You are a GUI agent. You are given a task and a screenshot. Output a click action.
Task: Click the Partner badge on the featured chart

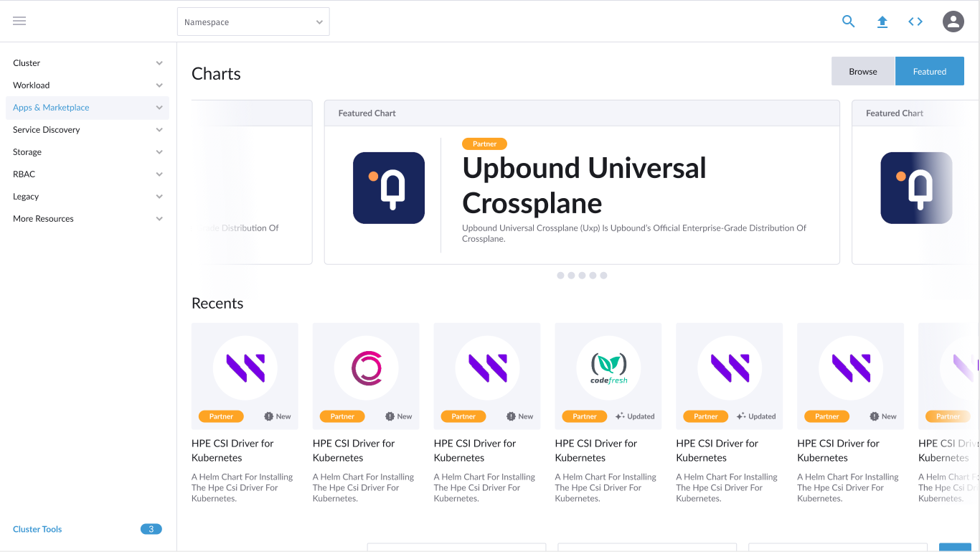[484, 144]
